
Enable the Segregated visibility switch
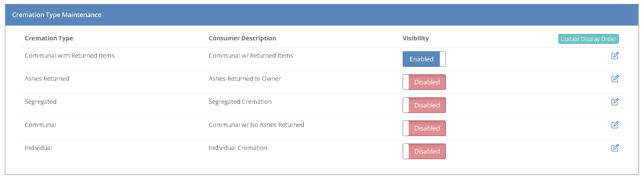tap(424, 105)
